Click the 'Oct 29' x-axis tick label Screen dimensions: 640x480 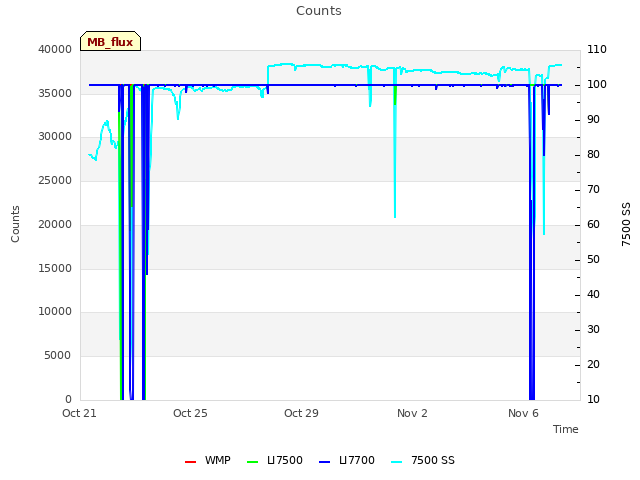click(x=301, y=413)
